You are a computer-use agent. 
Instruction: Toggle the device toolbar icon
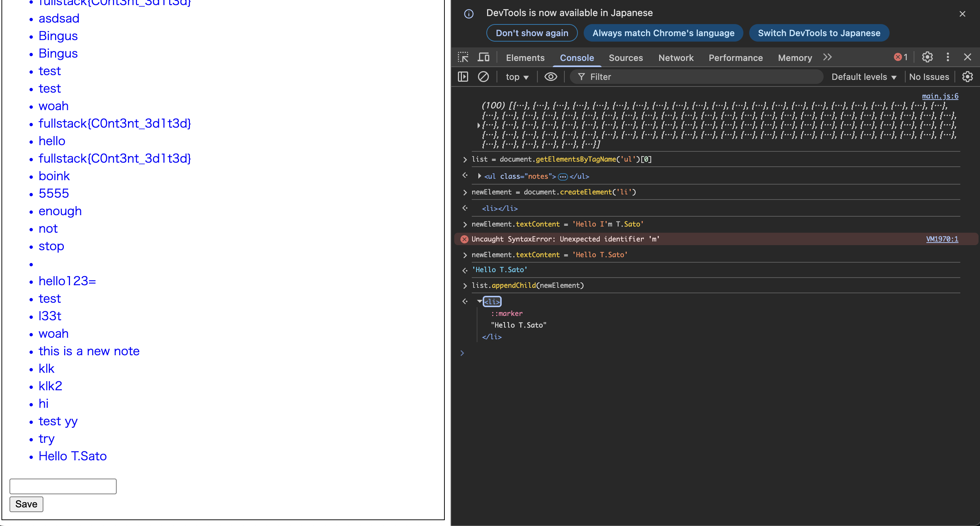pyautogui.click(x=483, y=58)
